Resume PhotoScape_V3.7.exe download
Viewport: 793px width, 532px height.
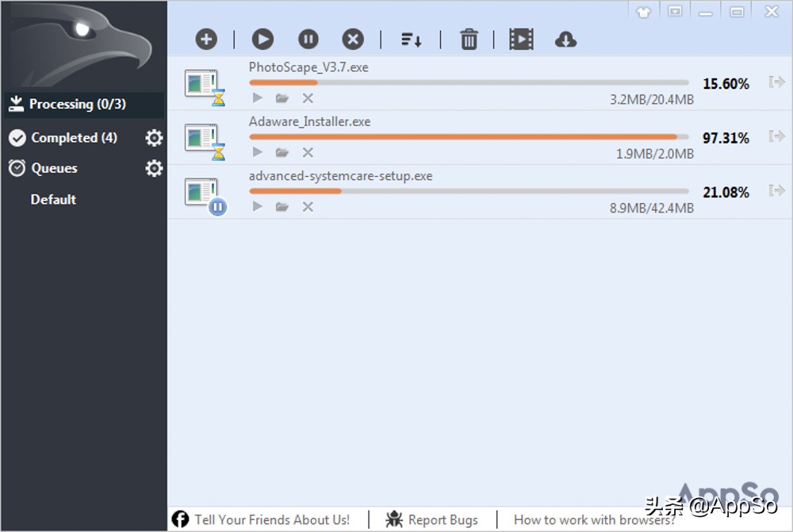[258, 98]
